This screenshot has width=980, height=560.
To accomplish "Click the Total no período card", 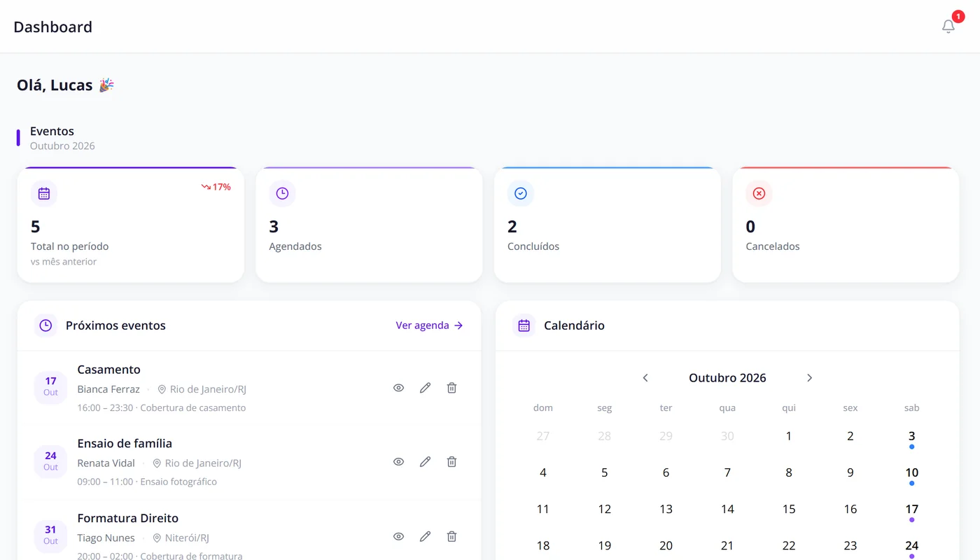I will [131, 225].
